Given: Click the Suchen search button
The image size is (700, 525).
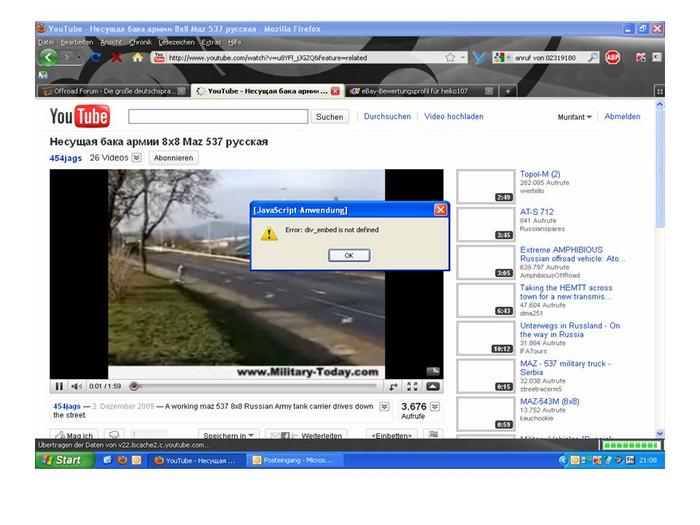Looking at the screenshot, I should (x=329, y=117).
